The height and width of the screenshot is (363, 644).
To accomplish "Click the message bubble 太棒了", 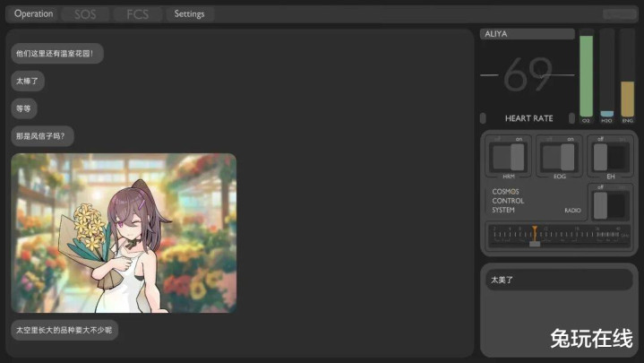I will click(28, 81).
